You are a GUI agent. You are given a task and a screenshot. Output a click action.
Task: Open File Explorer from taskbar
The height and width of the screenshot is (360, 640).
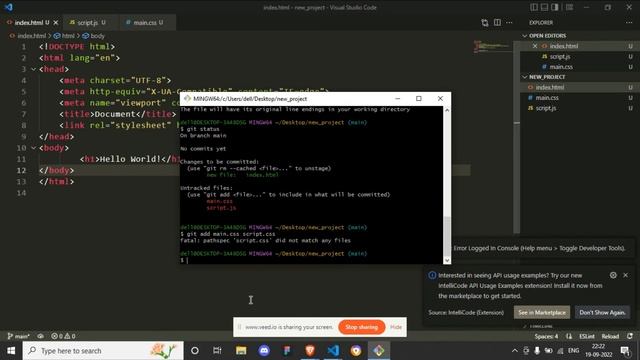(241, 351)
